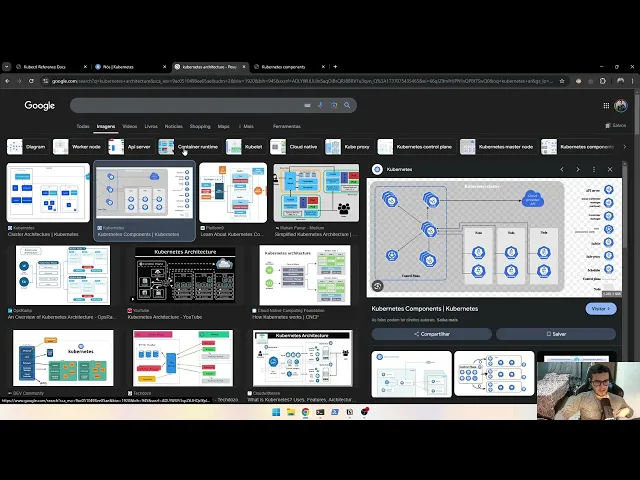Bookmark this page with the star icon
Screen dimensions: 640x480
[562, 81]
